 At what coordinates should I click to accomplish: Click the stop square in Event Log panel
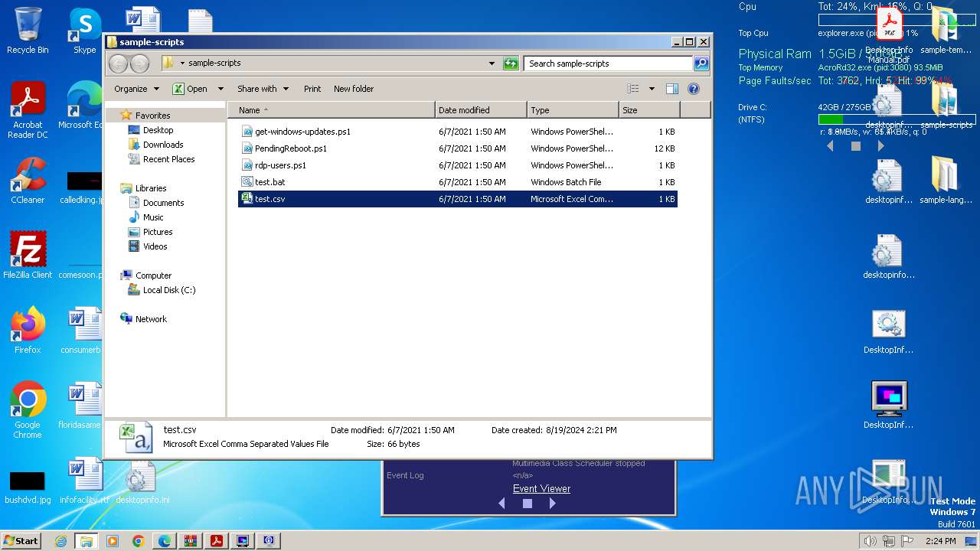(527, 504)
